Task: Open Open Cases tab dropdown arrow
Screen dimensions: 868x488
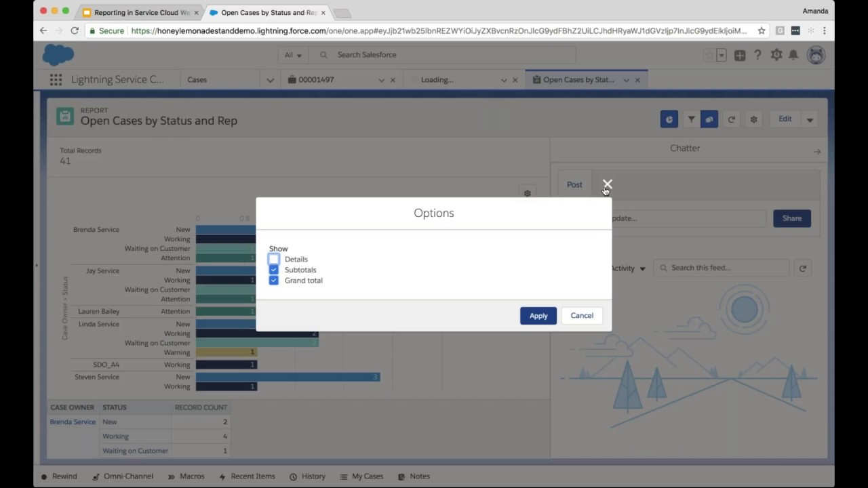Action: coord(626,80)
